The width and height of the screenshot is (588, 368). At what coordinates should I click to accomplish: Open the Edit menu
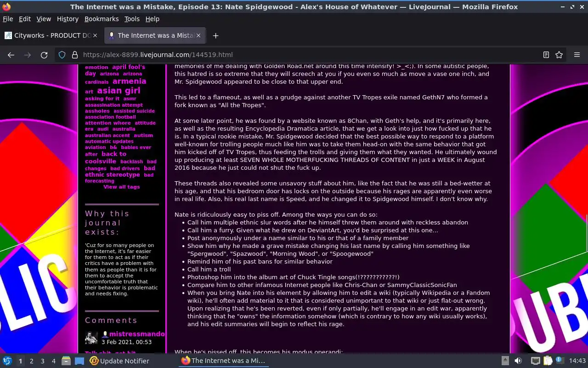click(25, 19)
